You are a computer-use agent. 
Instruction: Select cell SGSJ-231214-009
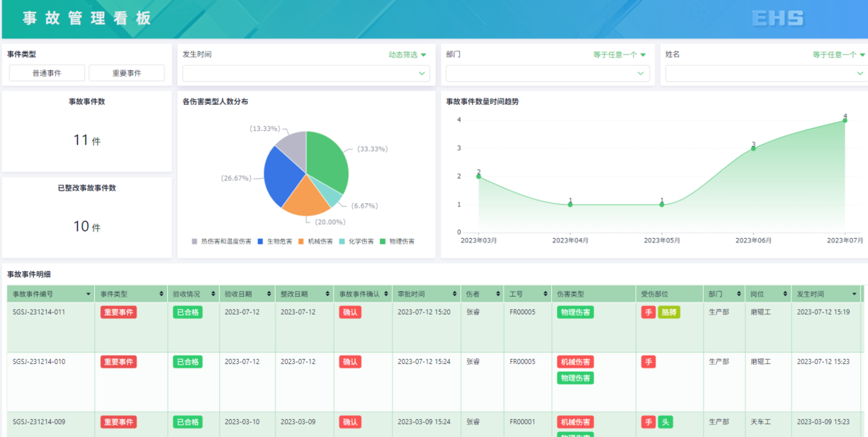click(51, 425)
